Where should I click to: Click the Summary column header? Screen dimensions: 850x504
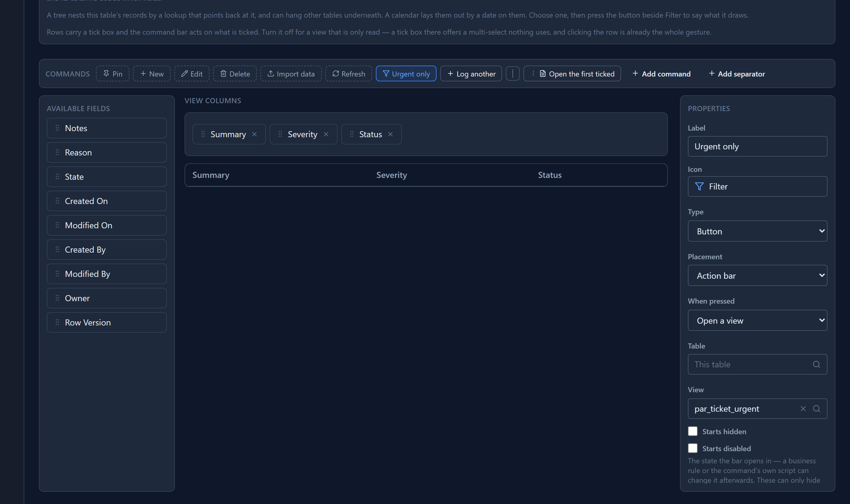(211, 175)
